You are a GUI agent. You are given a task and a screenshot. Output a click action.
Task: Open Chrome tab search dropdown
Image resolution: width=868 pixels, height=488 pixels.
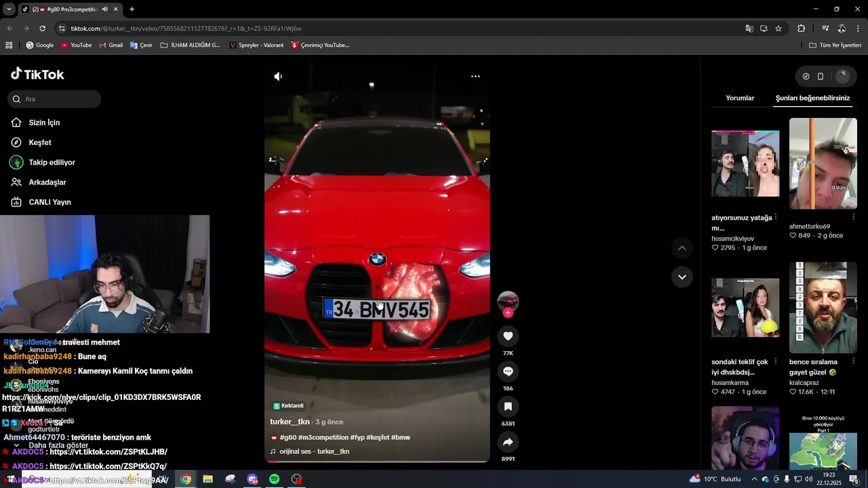[9, 9]
